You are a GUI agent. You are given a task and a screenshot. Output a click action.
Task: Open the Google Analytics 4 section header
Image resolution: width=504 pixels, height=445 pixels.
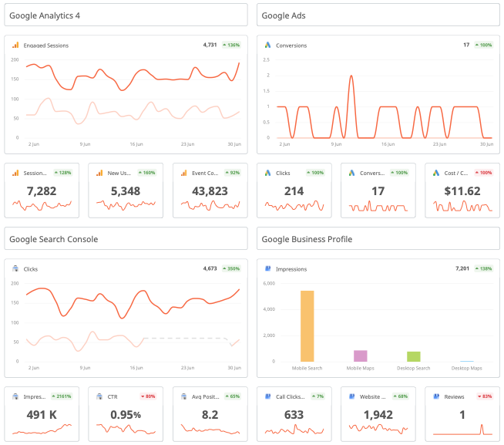[x=126, y=15]
